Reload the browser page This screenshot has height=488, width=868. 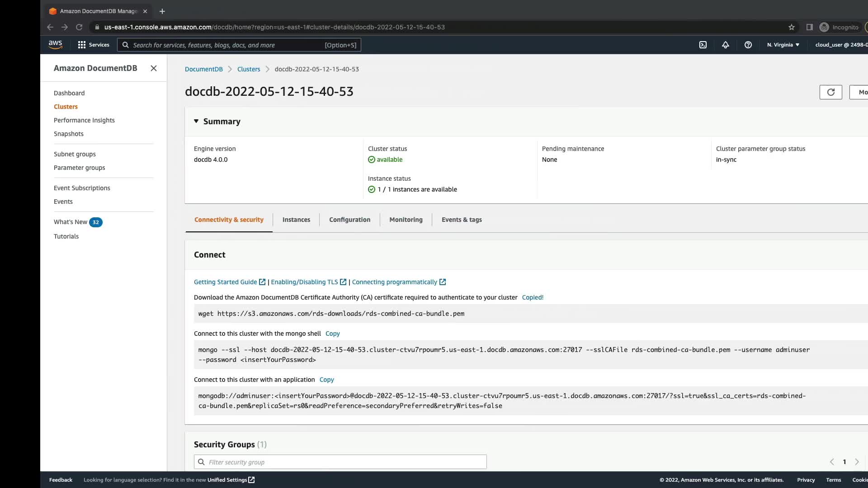(x=79, y=27)
